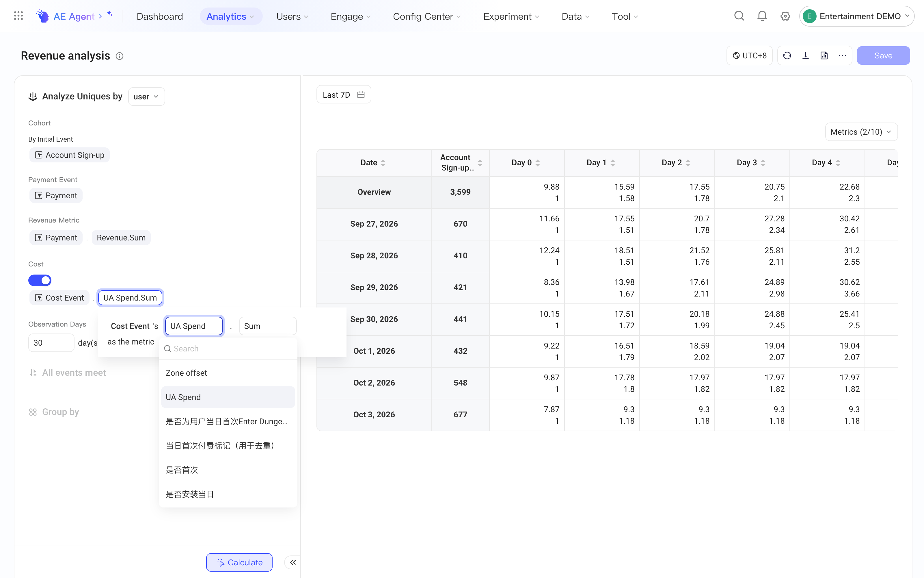Select Zone offset in property list
This screenshot has width=924, height=578.
pyautogui.click(x=228, y=373)
